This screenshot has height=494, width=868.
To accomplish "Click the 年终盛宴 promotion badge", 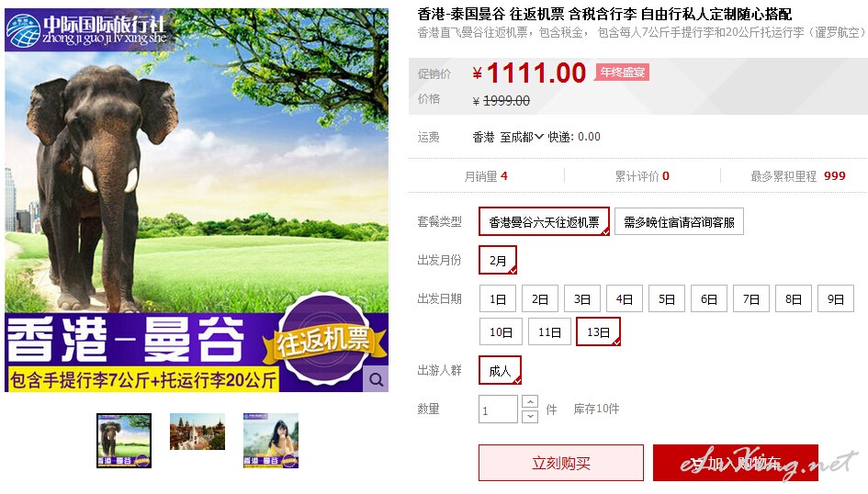I will coord(622,72).
